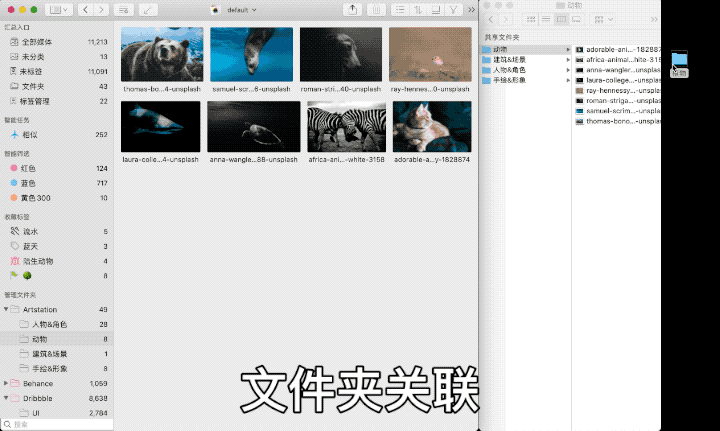Select the Artstation folder row
The width and height of the screenshot is (720, 431).
coord(57,309)
